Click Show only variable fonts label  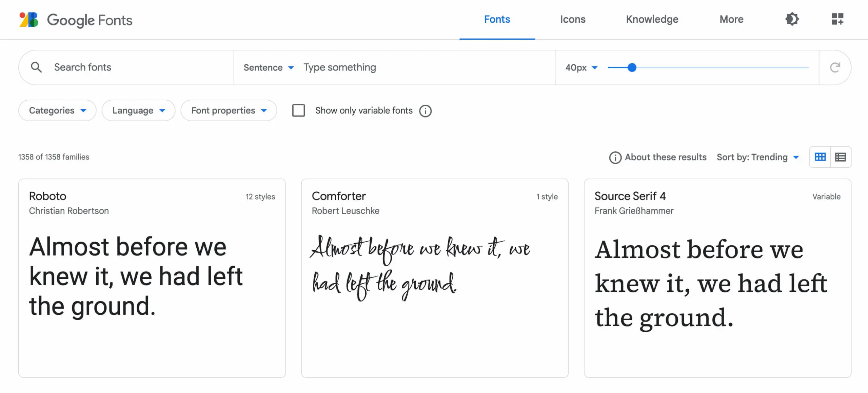tap(363, 110)
